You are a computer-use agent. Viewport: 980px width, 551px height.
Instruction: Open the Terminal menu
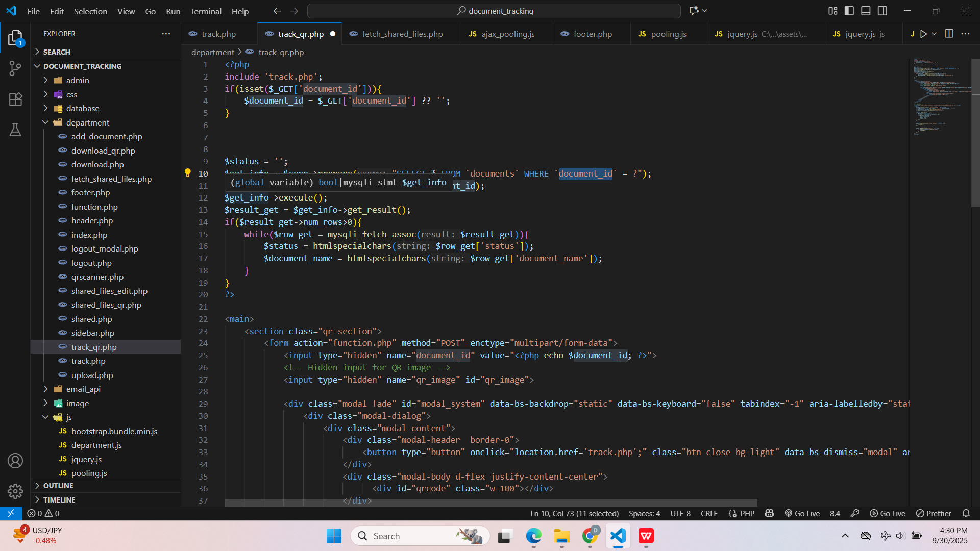click(206, 11)
